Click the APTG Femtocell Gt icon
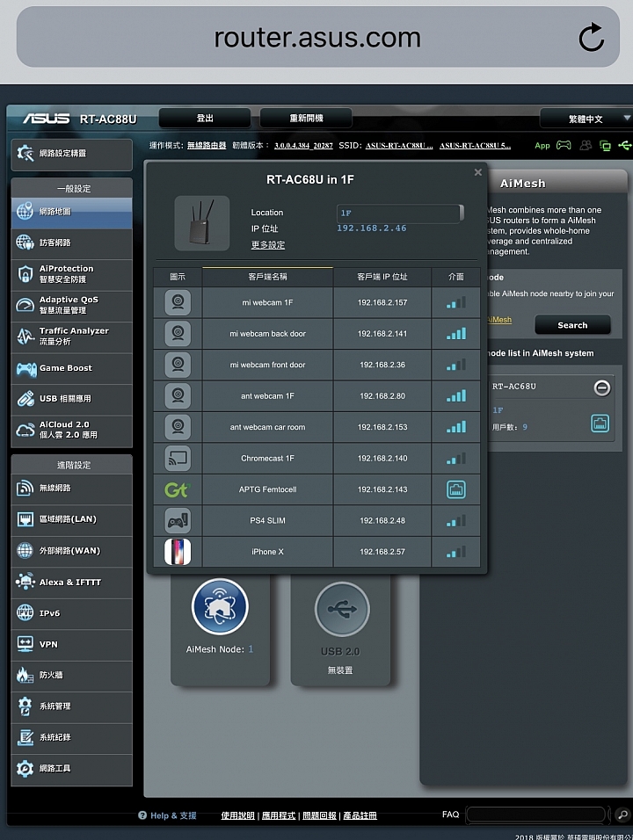Image resolution: width=633 pixels, height=840 pixels. pyautogui.click(x=178, y=489)
